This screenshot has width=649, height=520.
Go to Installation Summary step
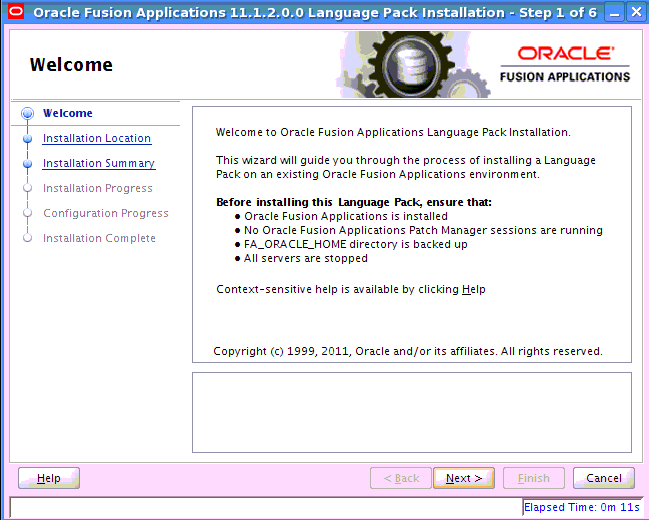(x=99, y=163)
